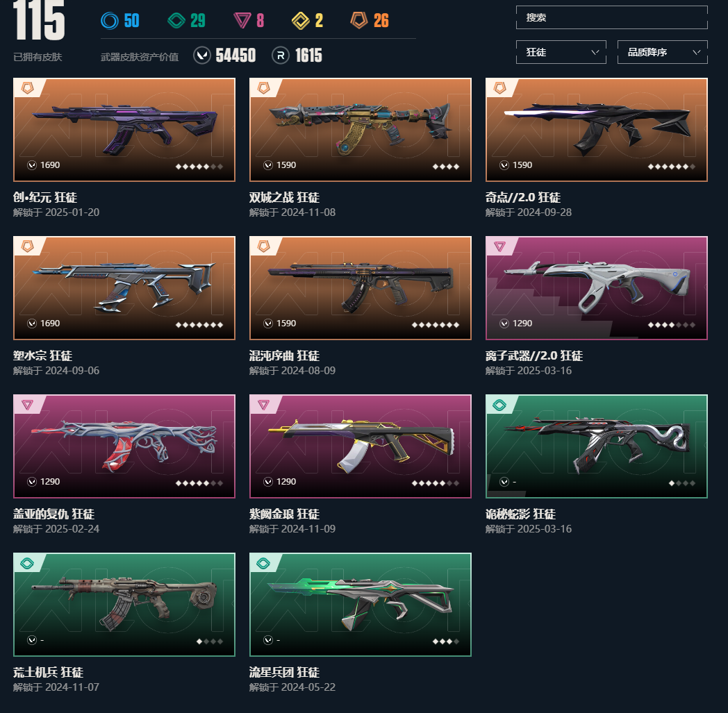Select the 双城之战 狂徒 skin card

[x=361, y=129]
